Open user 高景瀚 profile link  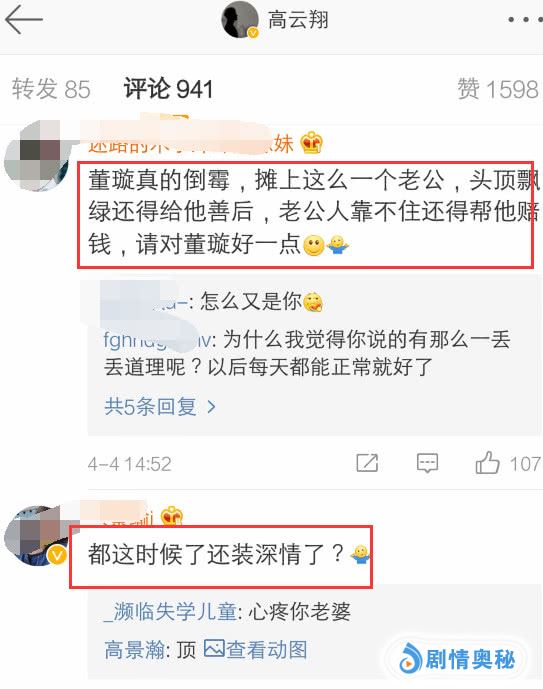[x=134, y=649]
